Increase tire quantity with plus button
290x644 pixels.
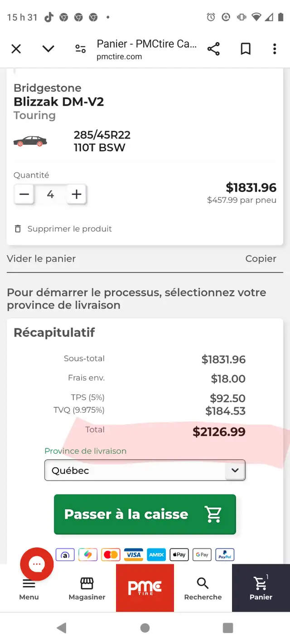coord(77,195)
